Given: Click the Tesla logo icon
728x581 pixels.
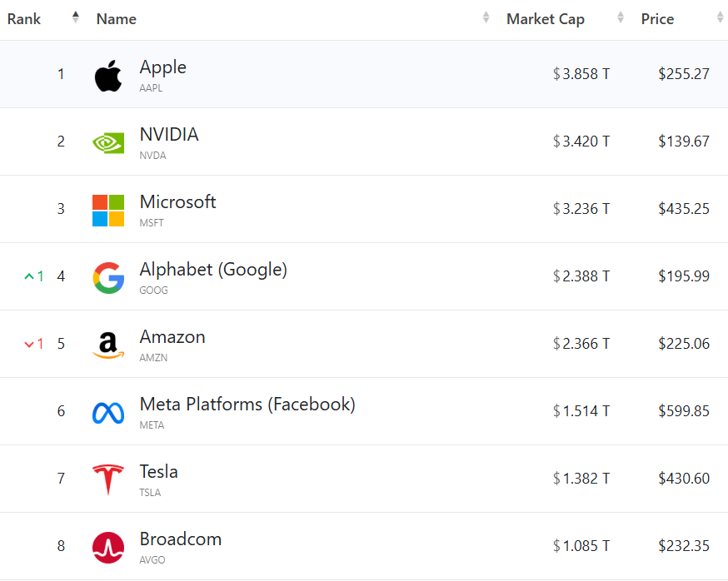Looking at the screenshot, I should 108,479.
